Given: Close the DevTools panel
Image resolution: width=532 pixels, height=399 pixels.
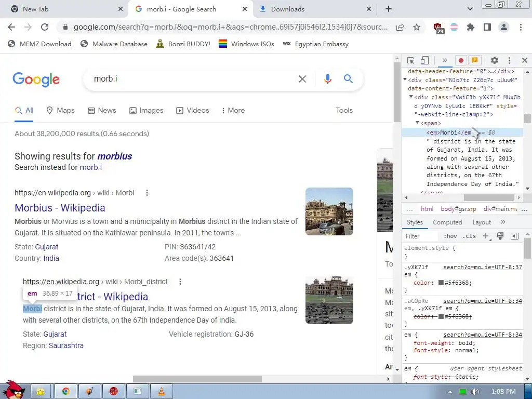Looking at the screenshot, I should tap(525, 60).
